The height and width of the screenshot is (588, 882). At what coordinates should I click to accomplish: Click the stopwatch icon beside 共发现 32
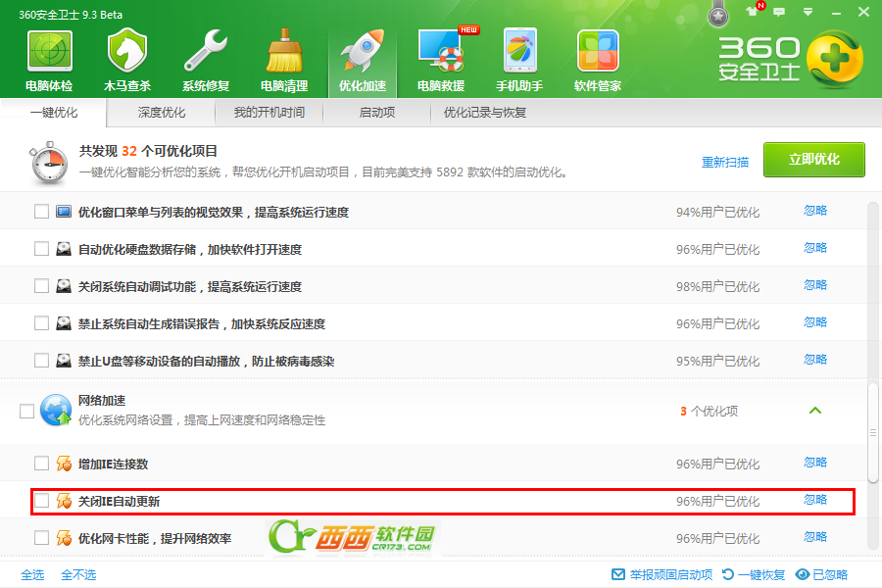click(x=49, y=164)
